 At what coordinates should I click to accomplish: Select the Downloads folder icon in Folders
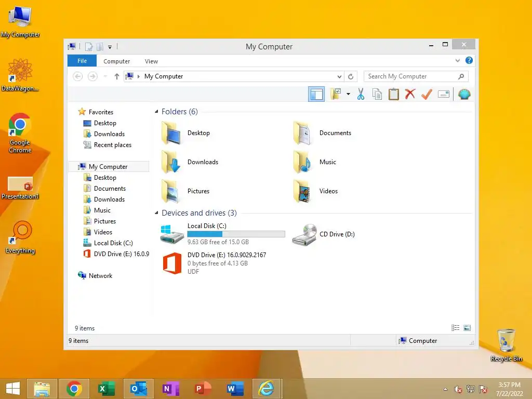(x=171, y=162)
